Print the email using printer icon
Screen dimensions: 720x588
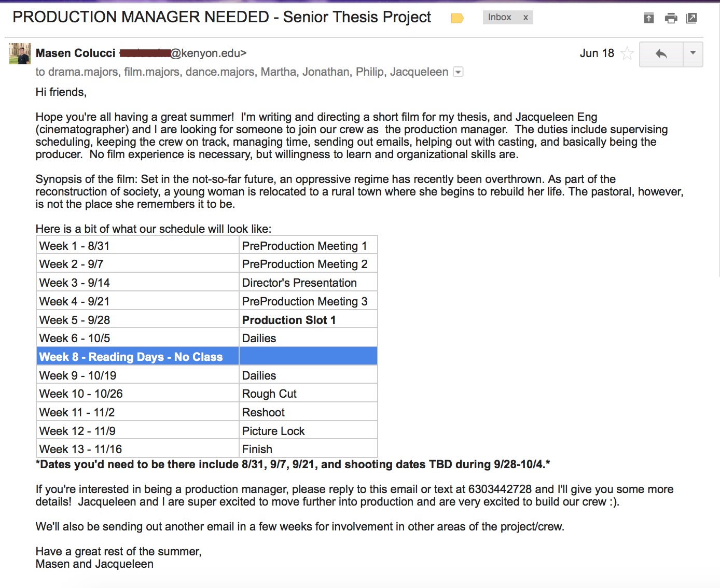click(x=671, y=19)
